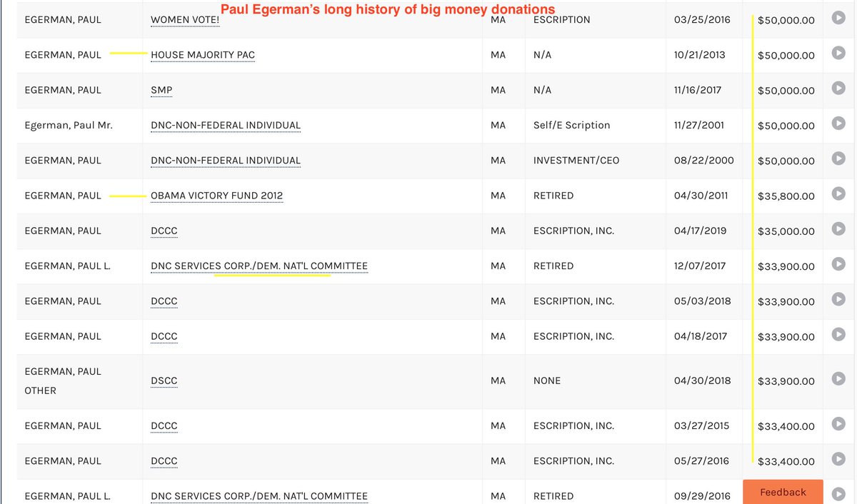Select $33,400.00 amount in 03/27/2015 row

(x=786, y=426)
